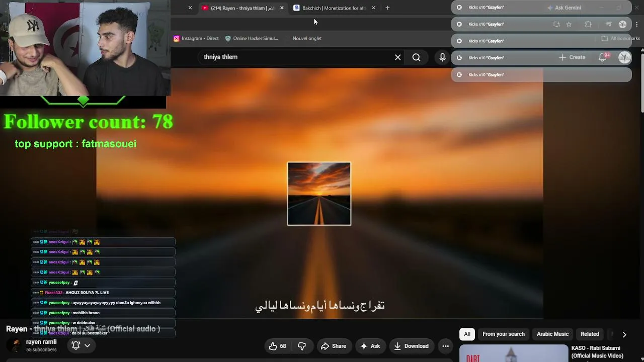Click the Share button
The width and height of the screenshot is (644, 362).
(x=334, y=346)
